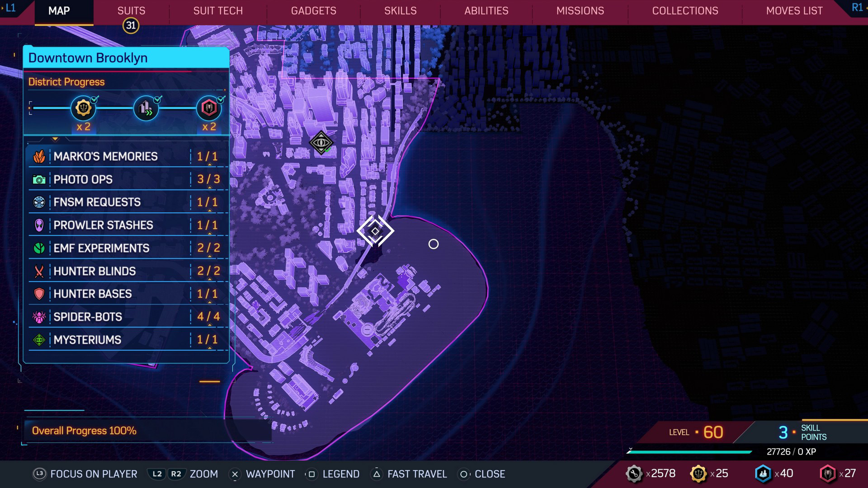Viewport: 868px width, 488px height.
Task: Click the rare tech parts icon x25
Action: [x=698, y=474]
